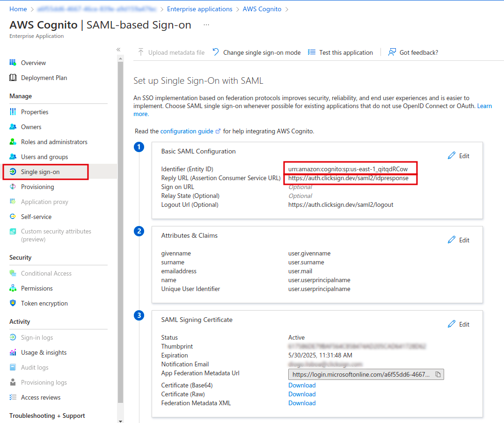
Task: Click the Provisioning logs person icon
Action: [13, 382]
